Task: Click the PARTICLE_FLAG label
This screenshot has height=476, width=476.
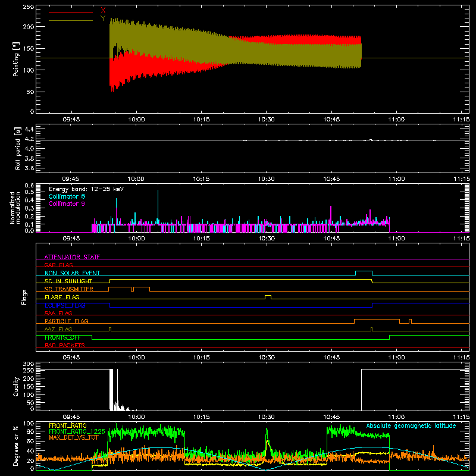Action: pos(67,321)
